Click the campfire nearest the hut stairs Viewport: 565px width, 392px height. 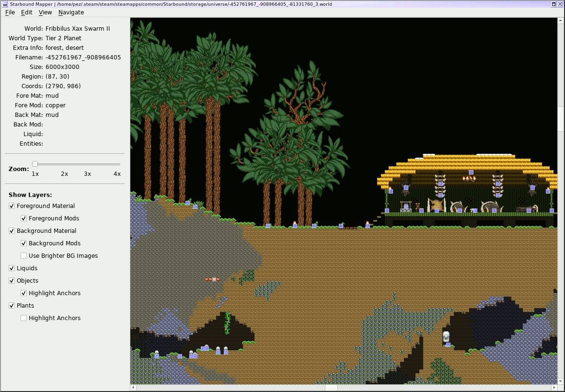click(x=368, y=224)
